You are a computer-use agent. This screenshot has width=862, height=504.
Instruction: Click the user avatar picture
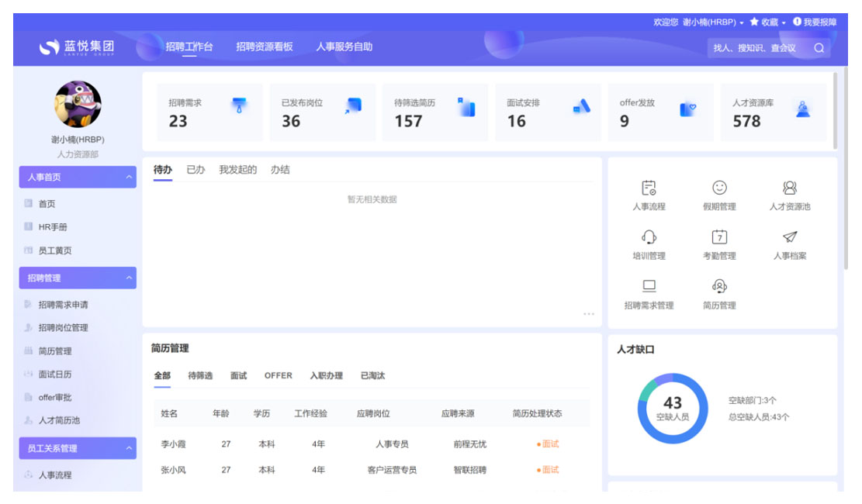click(78, 105)
